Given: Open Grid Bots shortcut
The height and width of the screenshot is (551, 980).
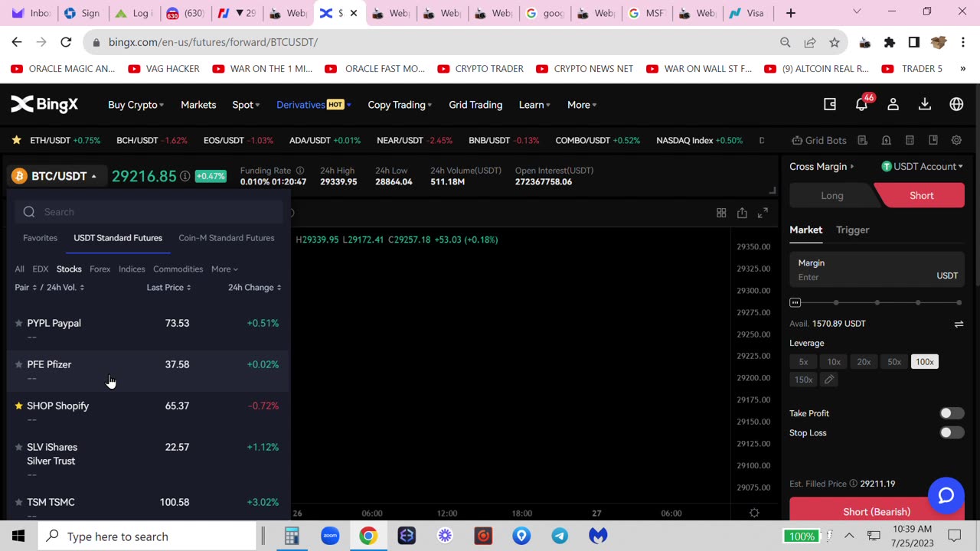Looking at the screenshot, I should click(819, 141).
